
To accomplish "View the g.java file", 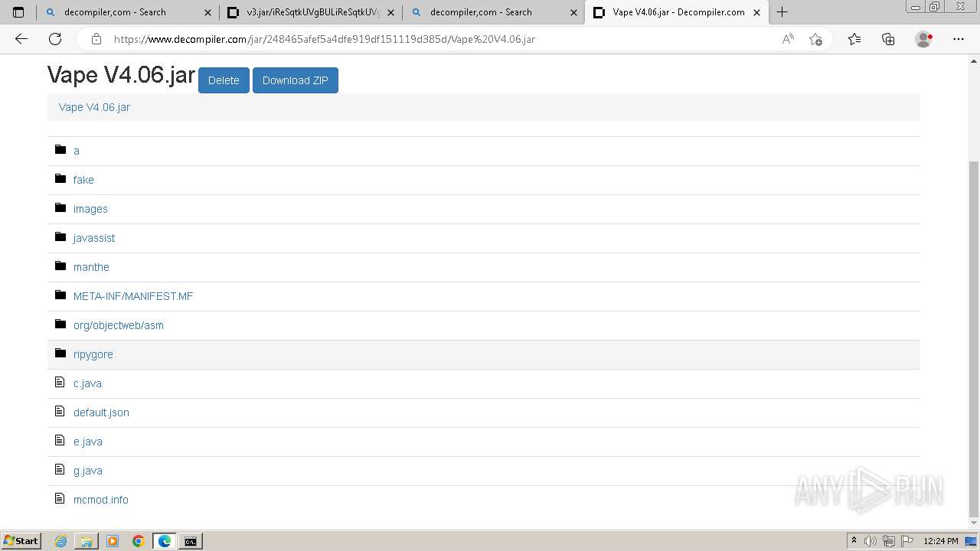I will [x=88, y=471].
